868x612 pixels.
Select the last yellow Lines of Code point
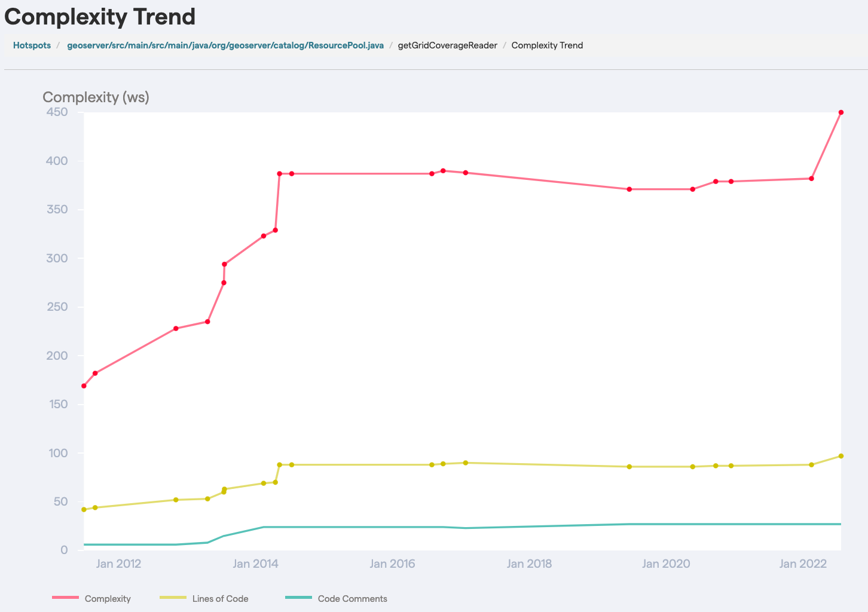tap(841, 455)
